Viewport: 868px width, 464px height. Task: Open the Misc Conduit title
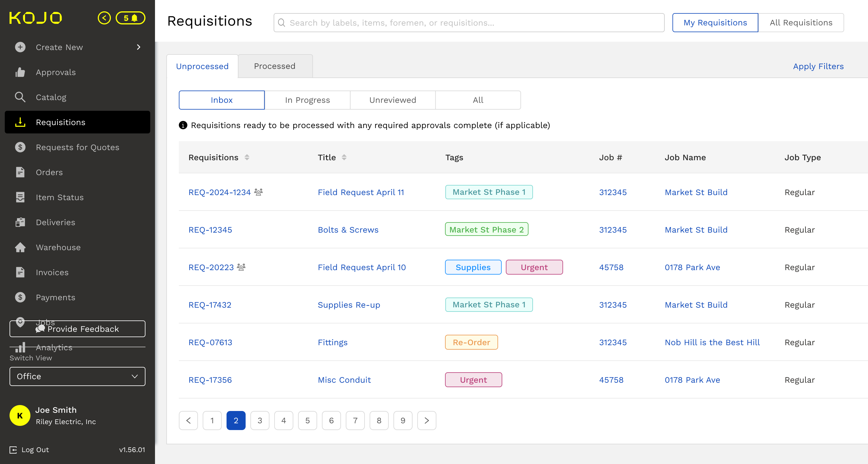tap(344, 380)
